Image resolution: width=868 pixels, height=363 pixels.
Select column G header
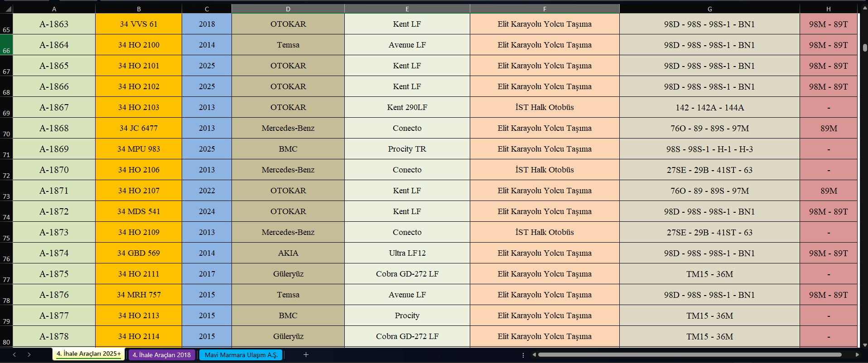709,9
